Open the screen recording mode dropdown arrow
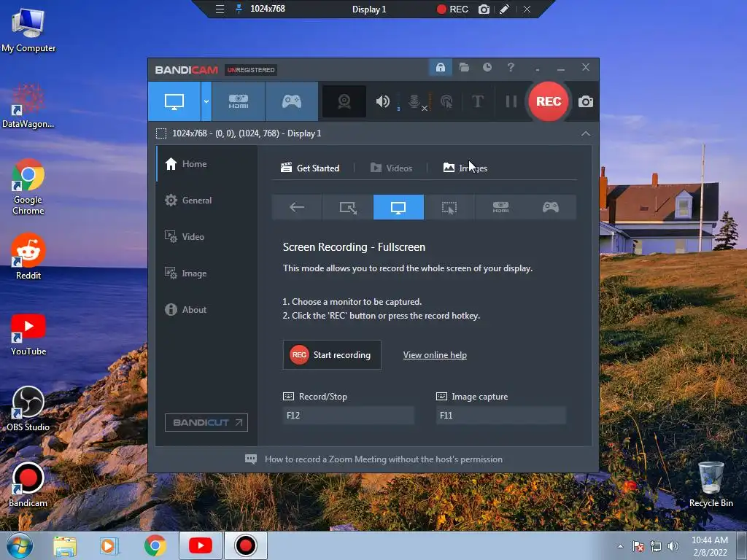The width and height of the screenshot is (747, 560). coord(206,101)
